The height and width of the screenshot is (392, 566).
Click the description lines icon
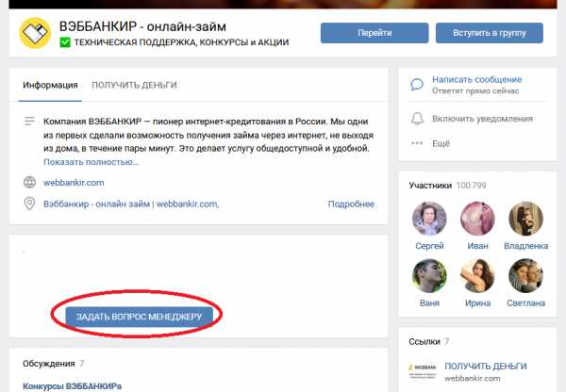click(29, 122)
